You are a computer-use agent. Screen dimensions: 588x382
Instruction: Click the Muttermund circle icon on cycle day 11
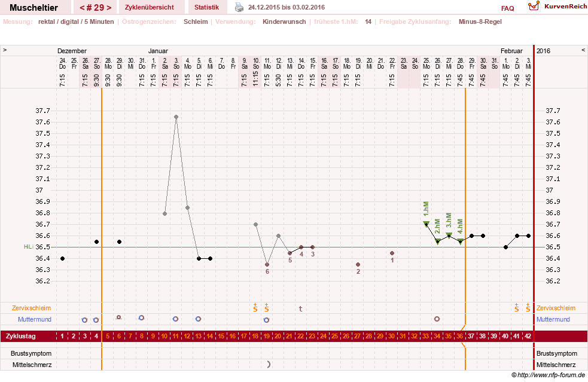pyautogui.click(x=175, y=319)
